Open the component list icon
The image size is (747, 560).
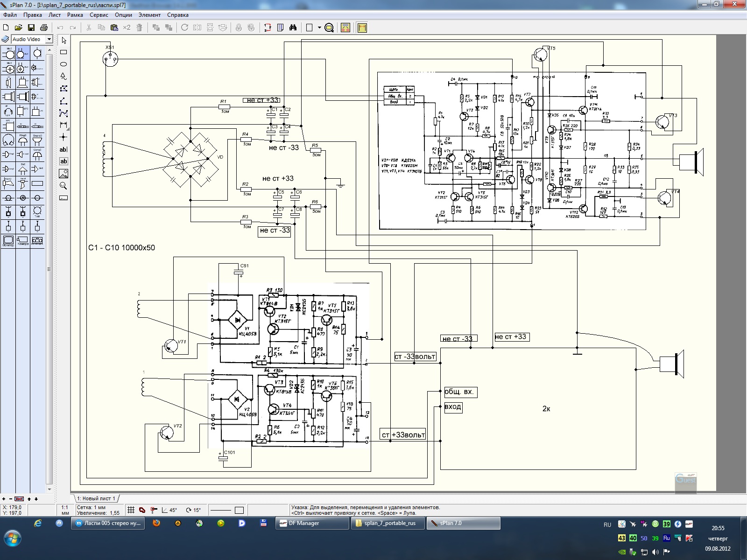tap(280, 28)
